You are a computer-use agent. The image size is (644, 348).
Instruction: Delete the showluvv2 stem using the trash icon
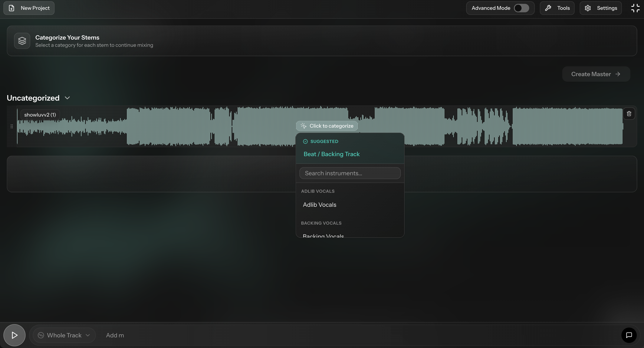pyautogui.click(x=629, y=114)
